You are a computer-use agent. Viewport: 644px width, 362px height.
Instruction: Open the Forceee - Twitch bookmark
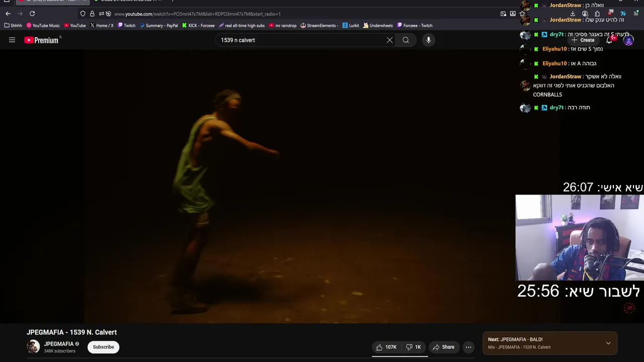tap(415, 25)
